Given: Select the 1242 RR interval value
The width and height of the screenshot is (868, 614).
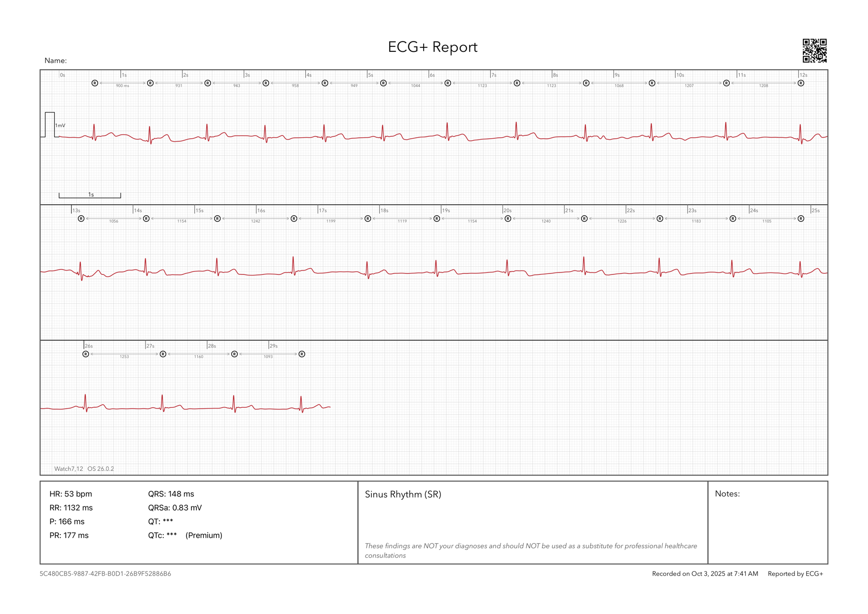Looking at the screenshot, I should 255,221.
